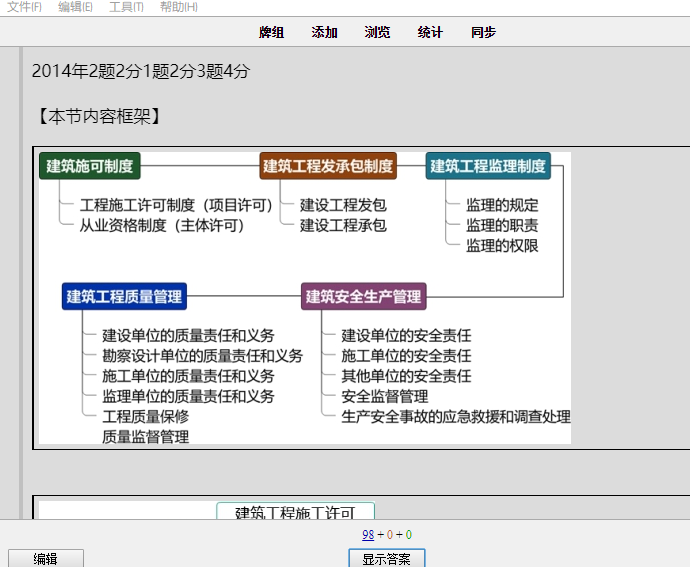Click the green 0 review count
The image size is (690, 567).
point(409,535)
